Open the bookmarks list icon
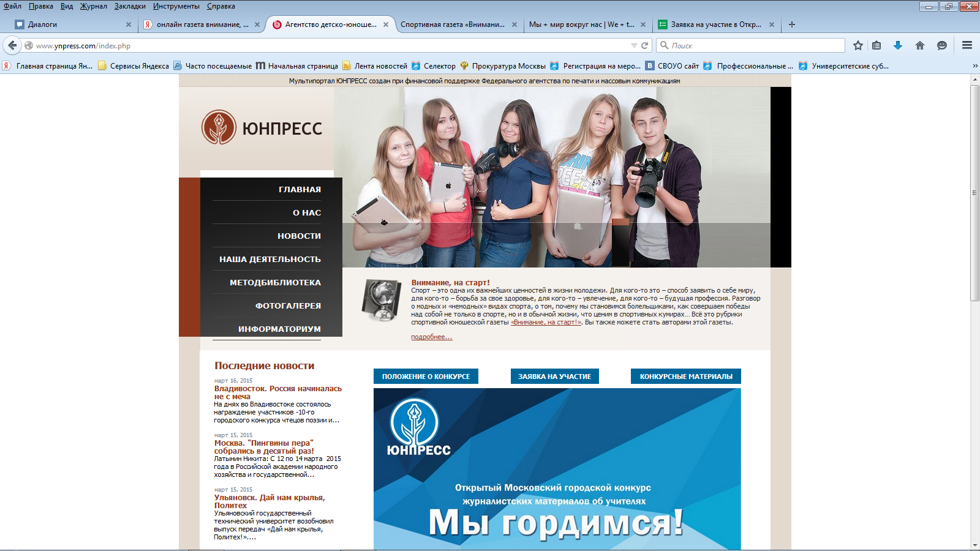The width and height of the screenshot is (980, 551). (876, 45)
